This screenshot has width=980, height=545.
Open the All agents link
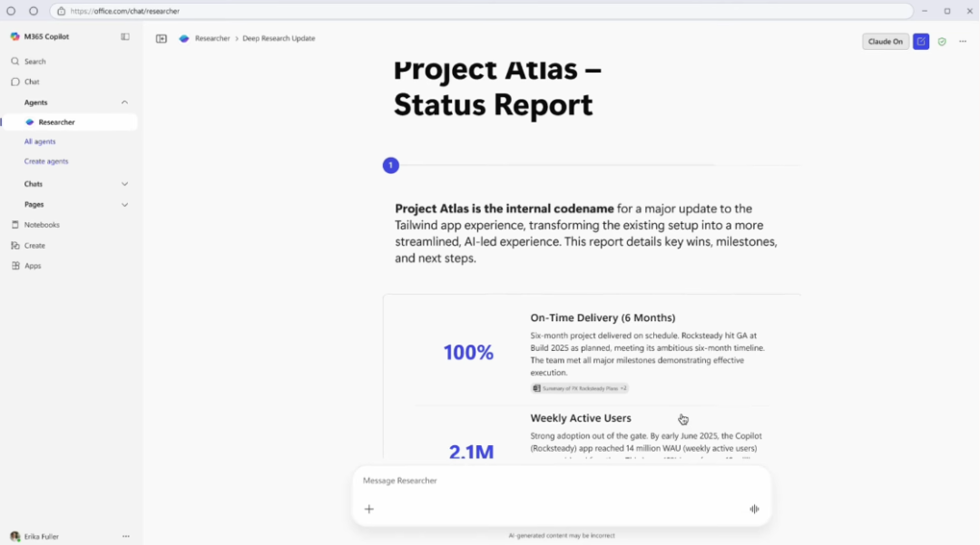coord(40,141)
